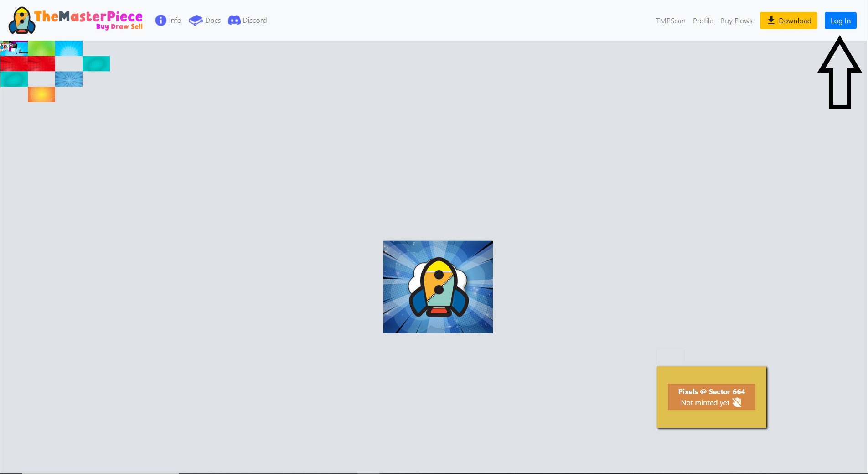Select the red tile below the green tile

click(41, 63)
